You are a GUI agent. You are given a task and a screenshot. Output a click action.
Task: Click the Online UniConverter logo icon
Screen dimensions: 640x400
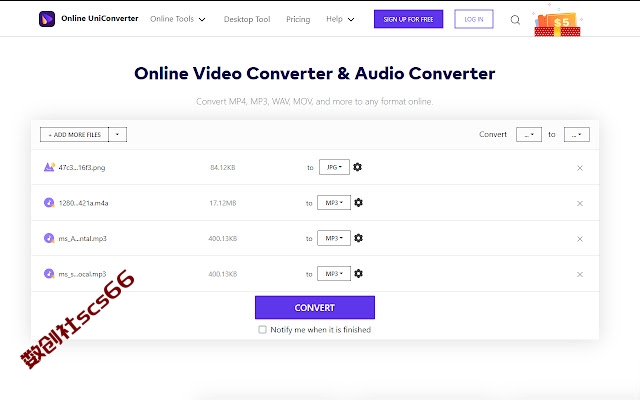pos(47,19)
